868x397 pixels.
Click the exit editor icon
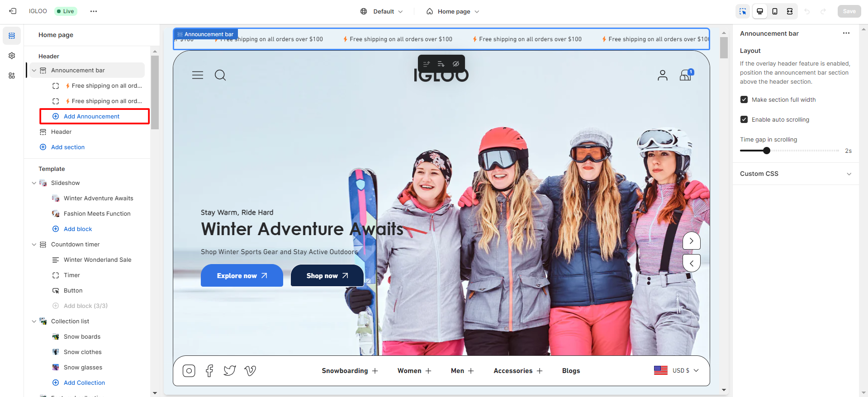click(13, 11)
